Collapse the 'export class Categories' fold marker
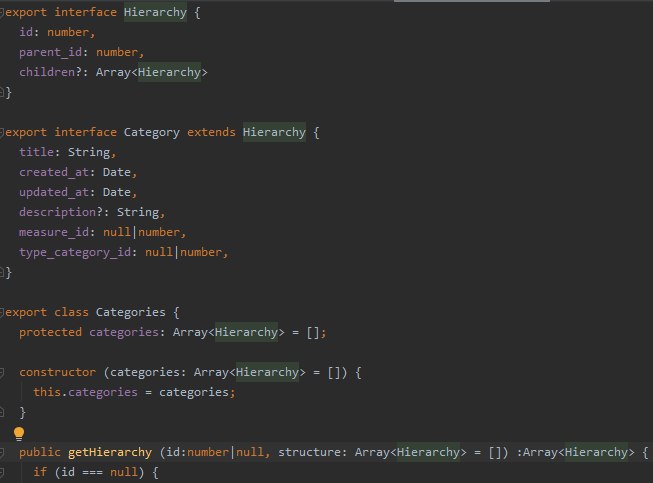 (2, 312)
